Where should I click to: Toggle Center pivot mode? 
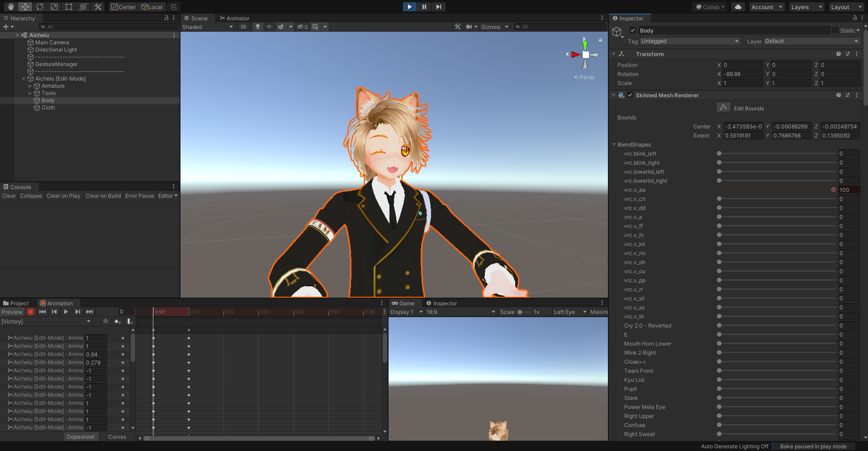coord(123,7)
